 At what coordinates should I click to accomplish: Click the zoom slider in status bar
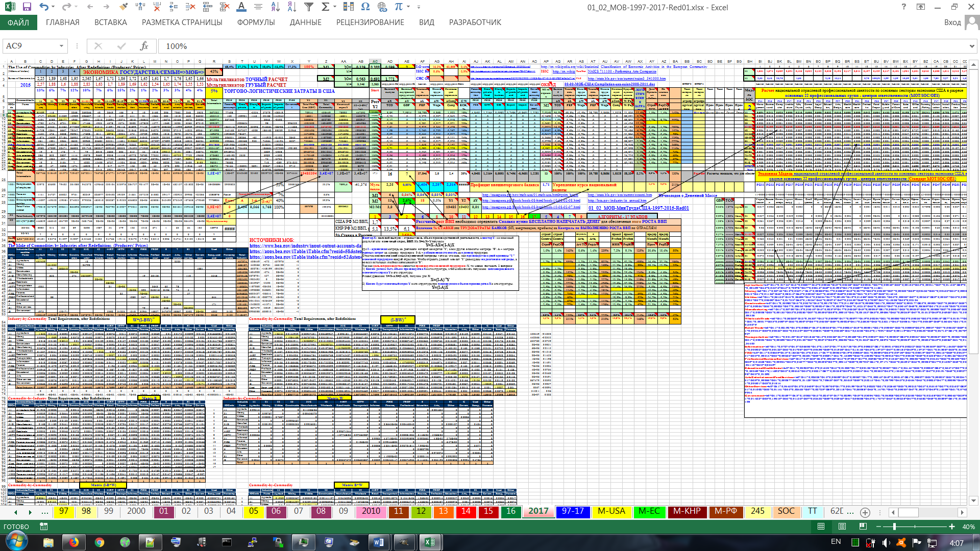pyautogui.click(x=894, y=527)
